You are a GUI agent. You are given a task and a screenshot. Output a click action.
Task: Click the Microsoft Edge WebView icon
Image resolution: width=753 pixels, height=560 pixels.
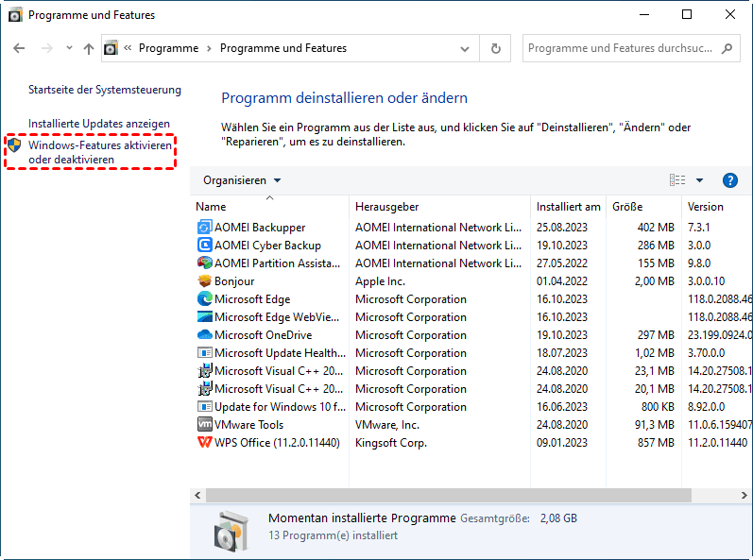click(x=205, y=316)
